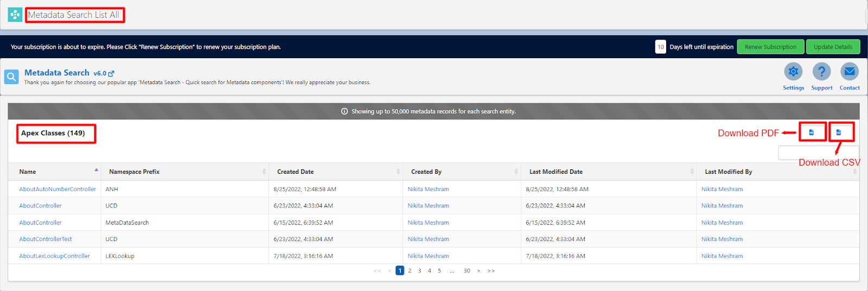Jump to first page with double left arrow
Viewport: 868px width, 291px height.
coord(377,270)
